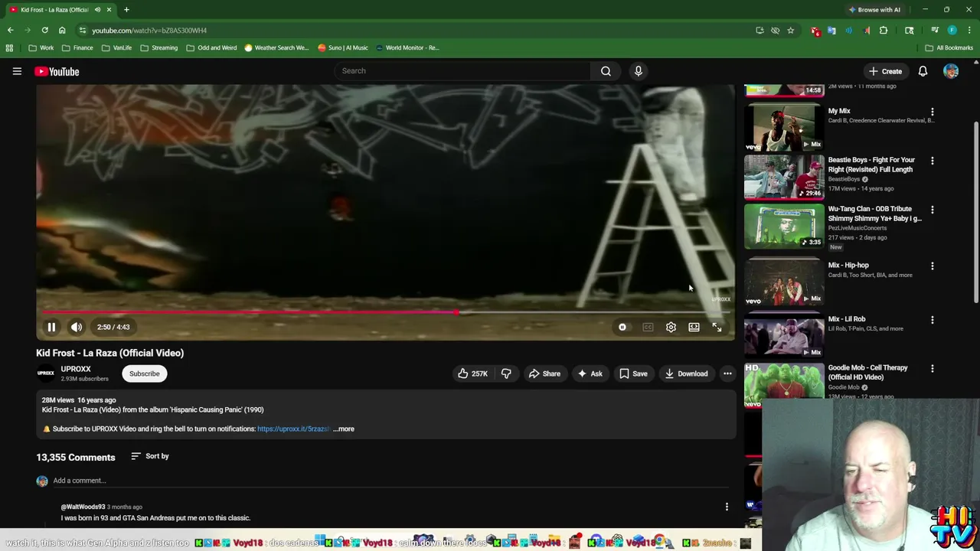Open the Beastie Boys Fight For Your Right thumbnail
This screenshot has width=980, height=551.
784,176
